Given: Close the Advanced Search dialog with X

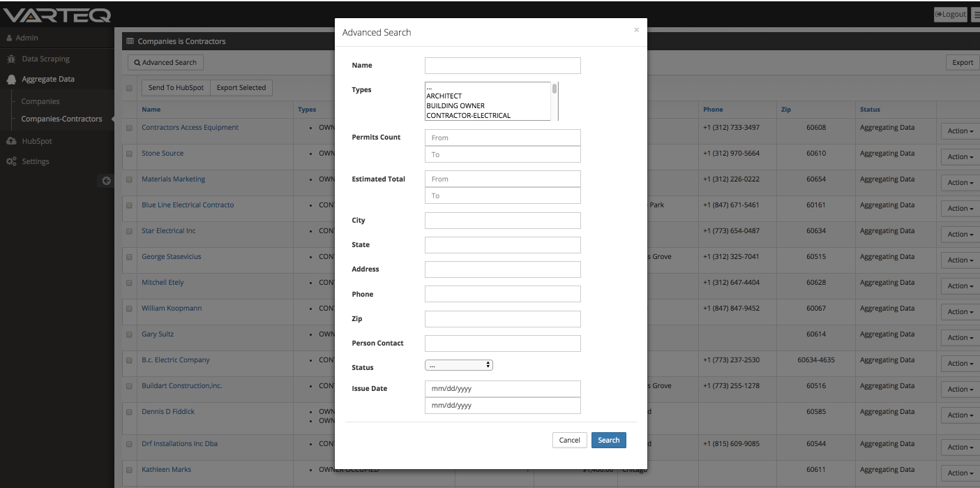Looking at the screenshot, I should pos(636,30).
